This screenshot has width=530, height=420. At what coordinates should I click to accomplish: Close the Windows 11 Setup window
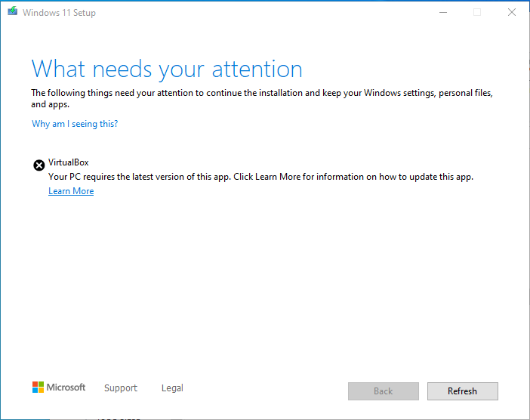pyautogui.click(x=512, y=13)
